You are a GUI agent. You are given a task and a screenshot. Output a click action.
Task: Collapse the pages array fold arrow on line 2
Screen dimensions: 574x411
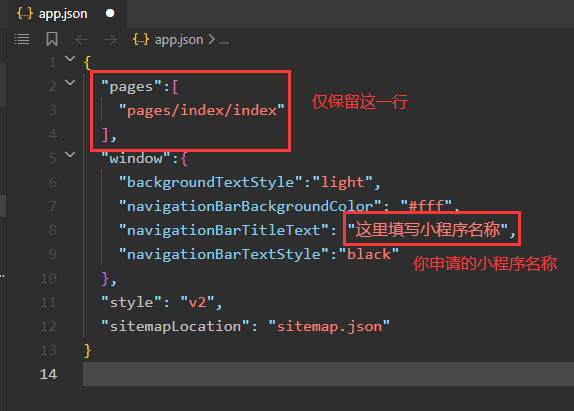pos(70,82)
